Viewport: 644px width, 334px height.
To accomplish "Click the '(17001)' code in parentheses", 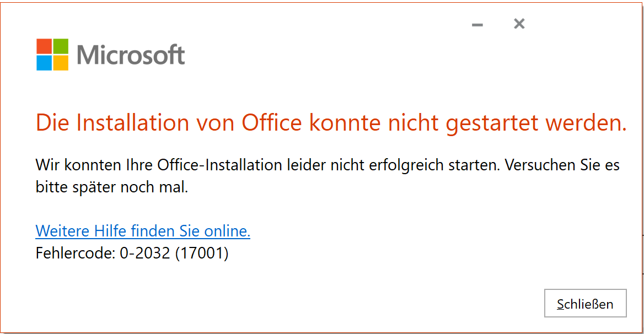I will point(201,253).
